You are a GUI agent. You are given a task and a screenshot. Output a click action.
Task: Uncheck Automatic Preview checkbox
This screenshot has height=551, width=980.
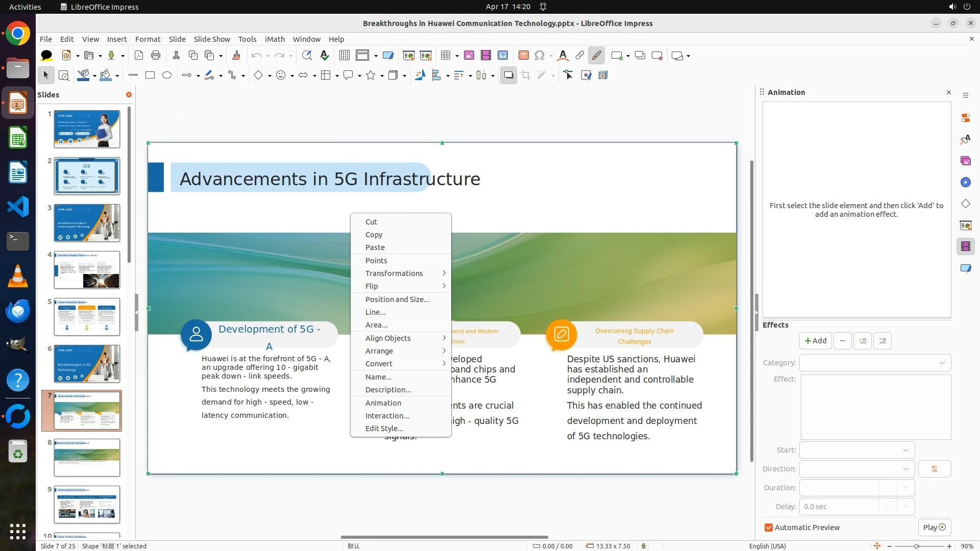tap(769, 528)
